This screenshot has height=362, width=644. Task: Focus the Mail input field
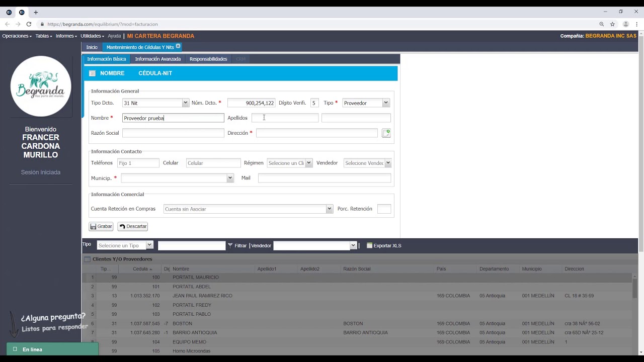pyautogui.click(x=325, y=178)
